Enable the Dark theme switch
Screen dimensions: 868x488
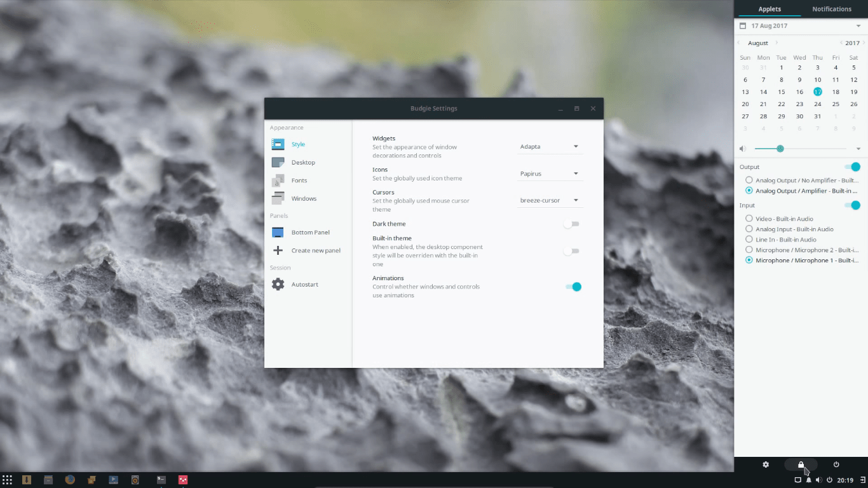572,224
